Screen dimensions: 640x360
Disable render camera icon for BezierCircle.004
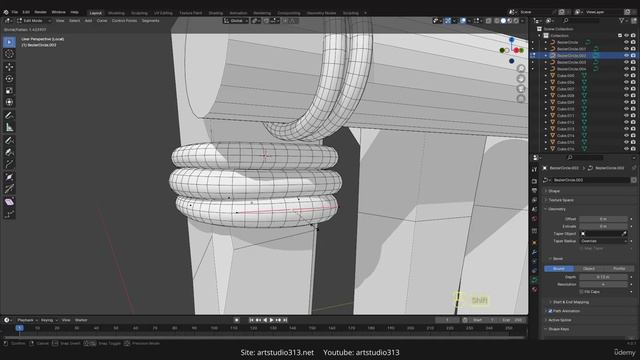[x=633, y=69]
